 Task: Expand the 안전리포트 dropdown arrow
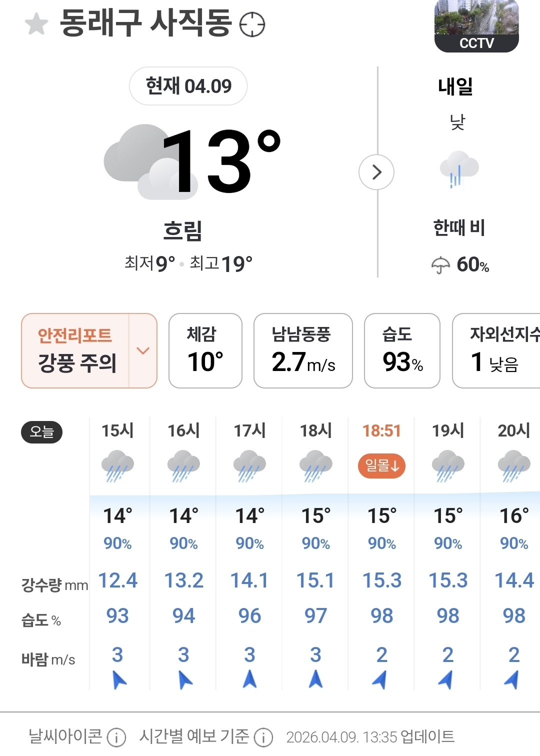click(143, 350)
